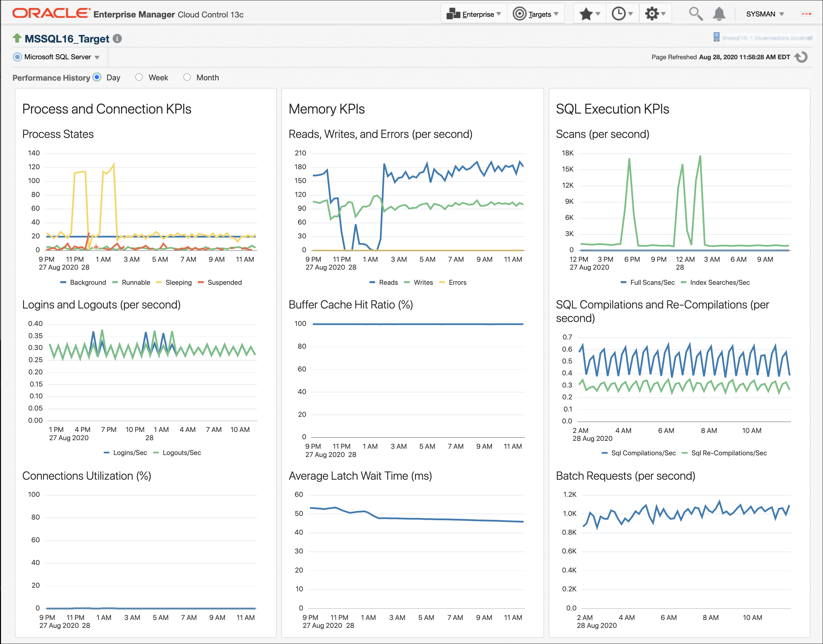This screenshot has height=644, width=823.
Task: Click the Buffer Cache Hit Ratio (%) title
Action: click(x=351, y=305)
